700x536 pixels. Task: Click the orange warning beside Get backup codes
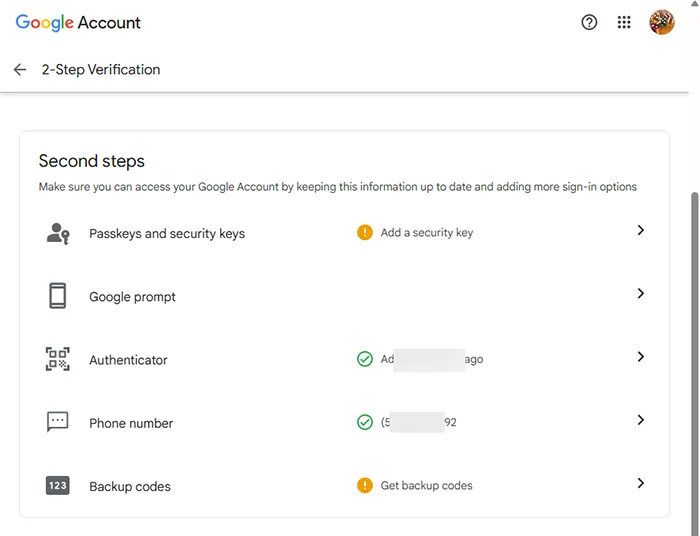point(365,485)
